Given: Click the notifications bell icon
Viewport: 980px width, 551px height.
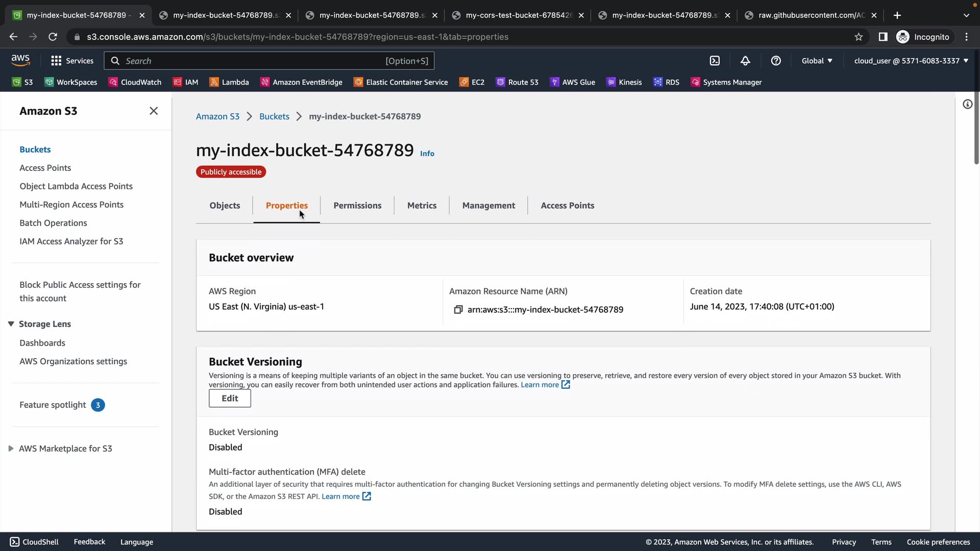Looking at the screenshot, I should 745,61.
